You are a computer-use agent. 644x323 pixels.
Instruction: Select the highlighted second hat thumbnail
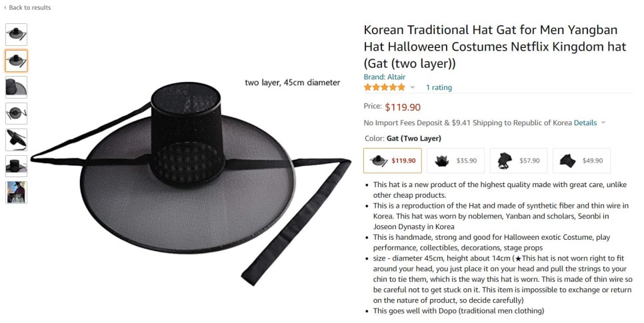(x=17, y=61)
